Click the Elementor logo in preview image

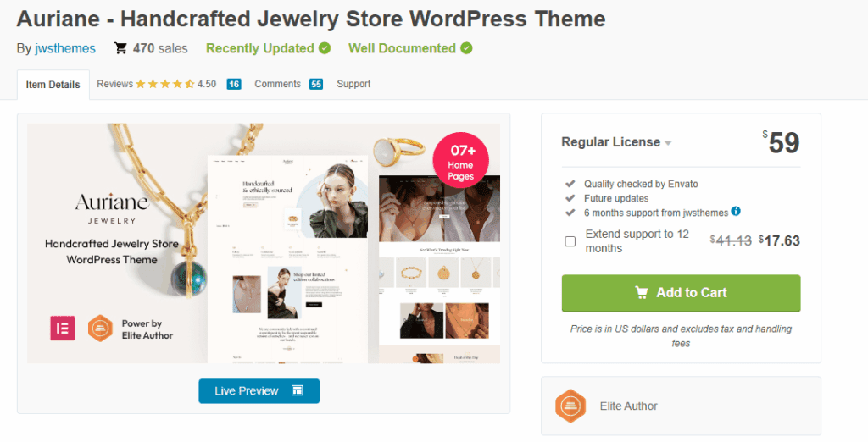point(63,328)
